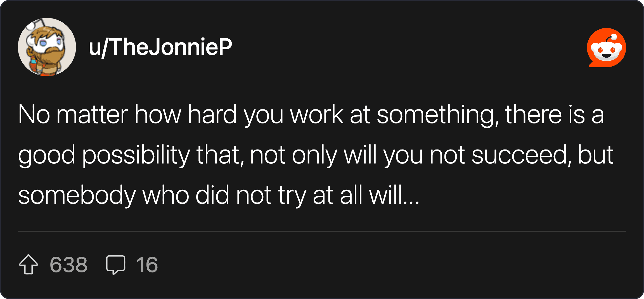Image resolution: width=644 pixels, height=299 pixels.
Task: Click the upvote arrow icon
Action: [29, 264]
